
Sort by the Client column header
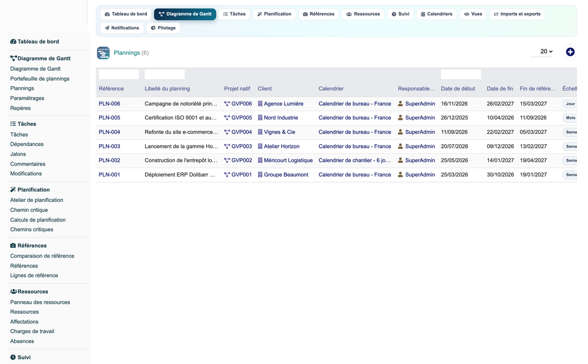tap(265, 89)
